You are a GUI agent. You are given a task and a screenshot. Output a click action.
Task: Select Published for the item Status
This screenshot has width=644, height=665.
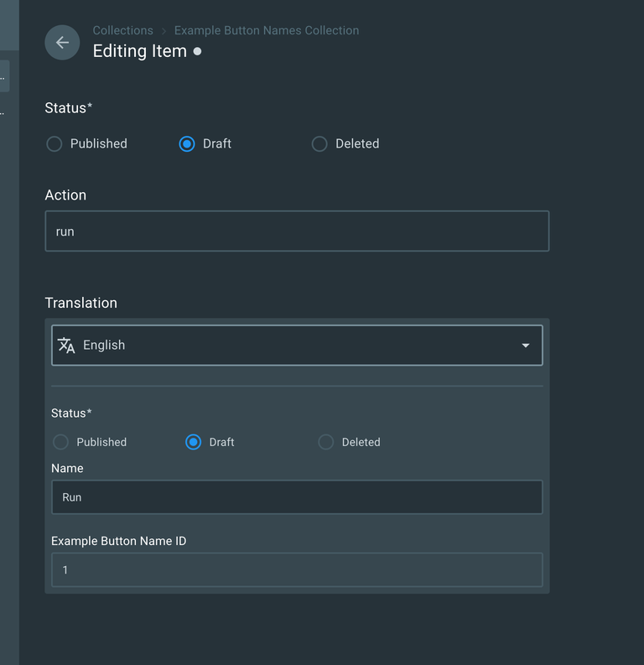tap(55, 144)
